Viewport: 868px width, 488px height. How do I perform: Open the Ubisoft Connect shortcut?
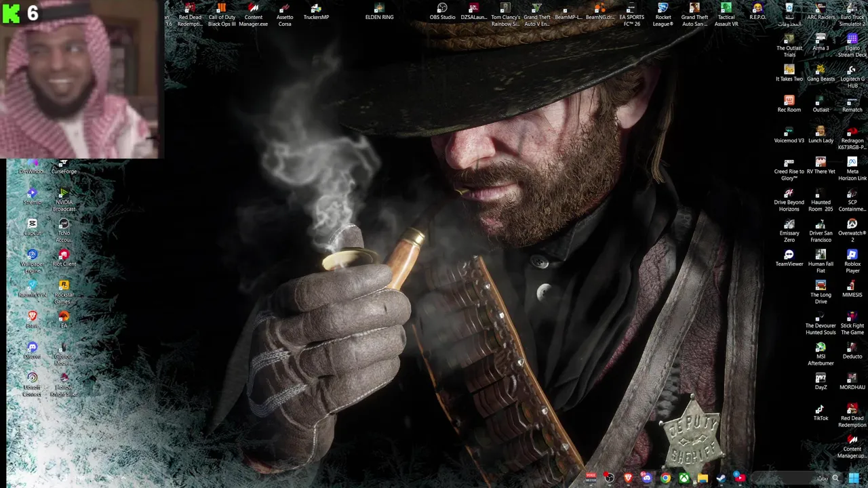(x=32, y=385)
